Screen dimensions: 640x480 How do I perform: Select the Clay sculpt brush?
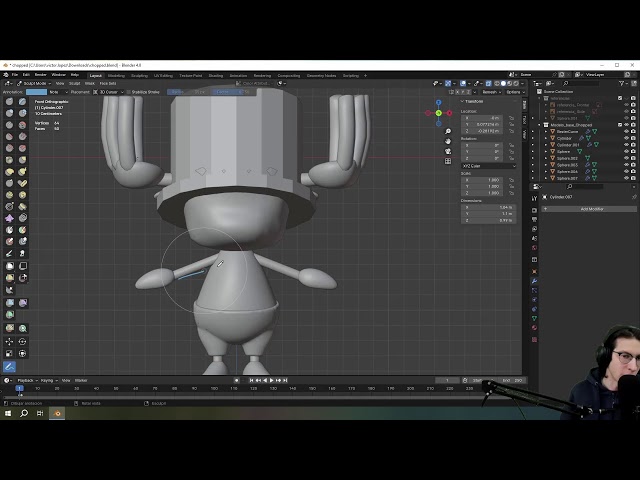pos(9,113)
